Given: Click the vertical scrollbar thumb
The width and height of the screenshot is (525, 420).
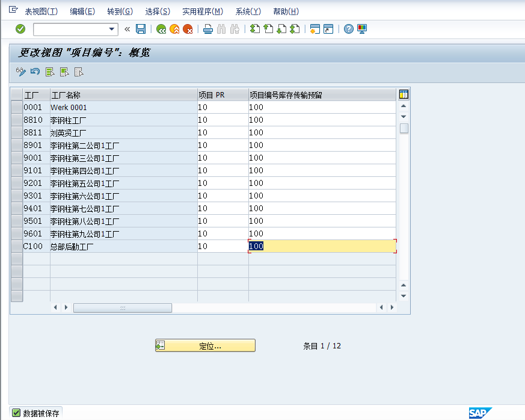Looking at the screenshot, I should (x=404, y=128).
